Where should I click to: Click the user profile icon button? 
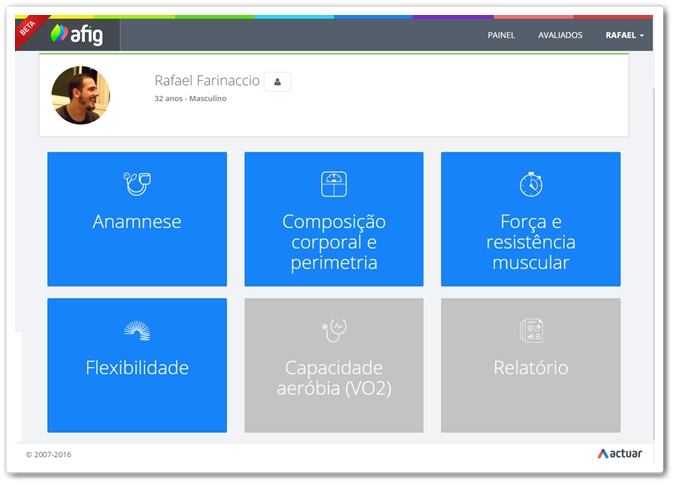[278, 81]
